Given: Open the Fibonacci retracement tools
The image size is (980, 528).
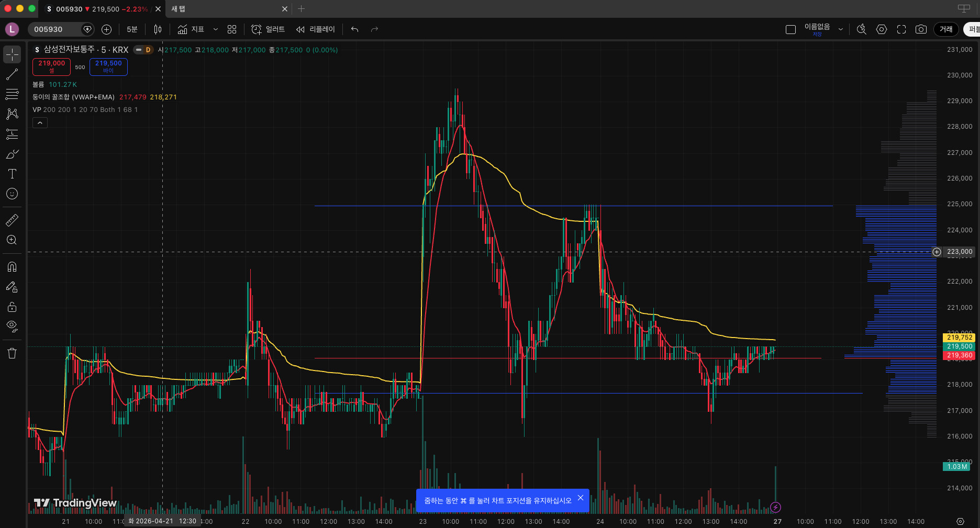Looking at the screenshot, I should (12, 94).
